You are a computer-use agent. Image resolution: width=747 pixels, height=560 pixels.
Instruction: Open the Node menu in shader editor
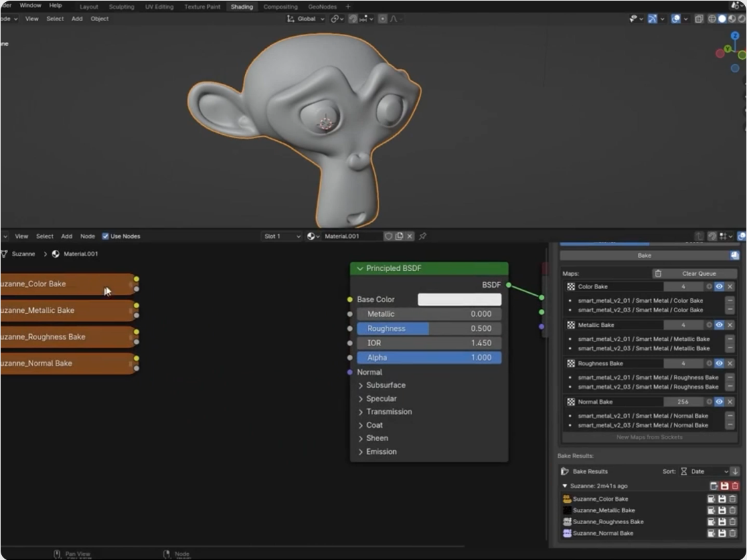coord(88,236)
